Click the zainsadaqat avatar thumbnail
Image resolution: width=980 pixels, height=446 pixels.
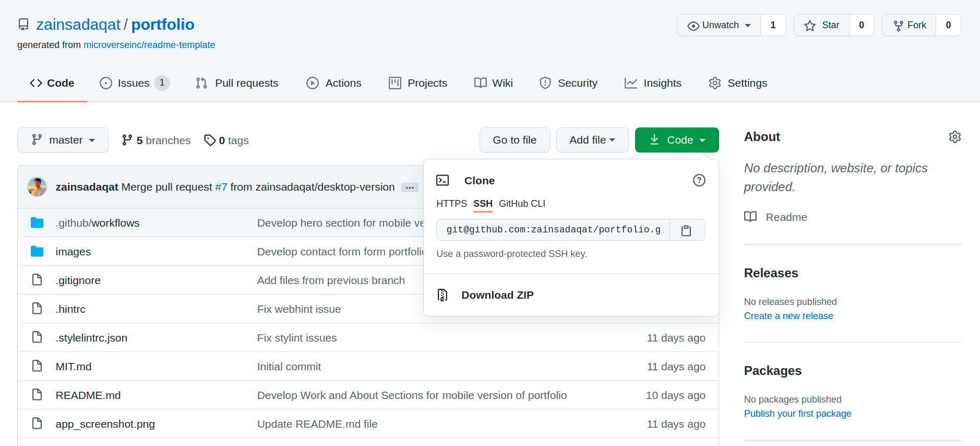[37, 187]
